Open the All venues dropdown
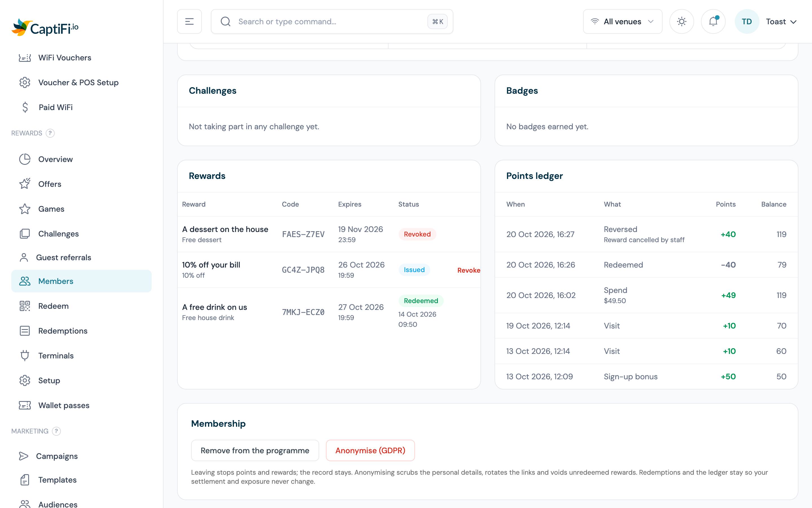 [623, 21]
